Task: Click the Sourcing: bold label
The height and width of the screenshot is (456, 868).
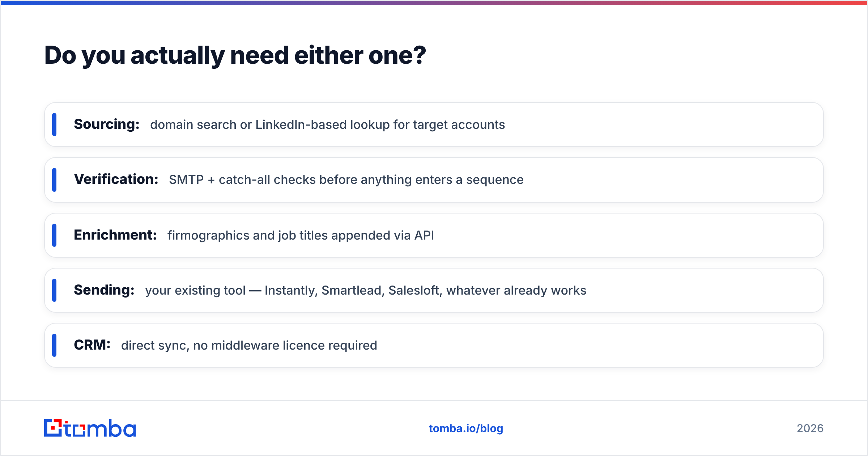Action: (107, 124)
